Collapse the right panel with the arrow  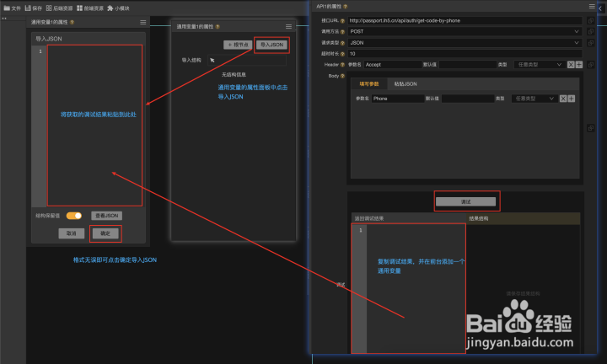(x=600, y=8)
